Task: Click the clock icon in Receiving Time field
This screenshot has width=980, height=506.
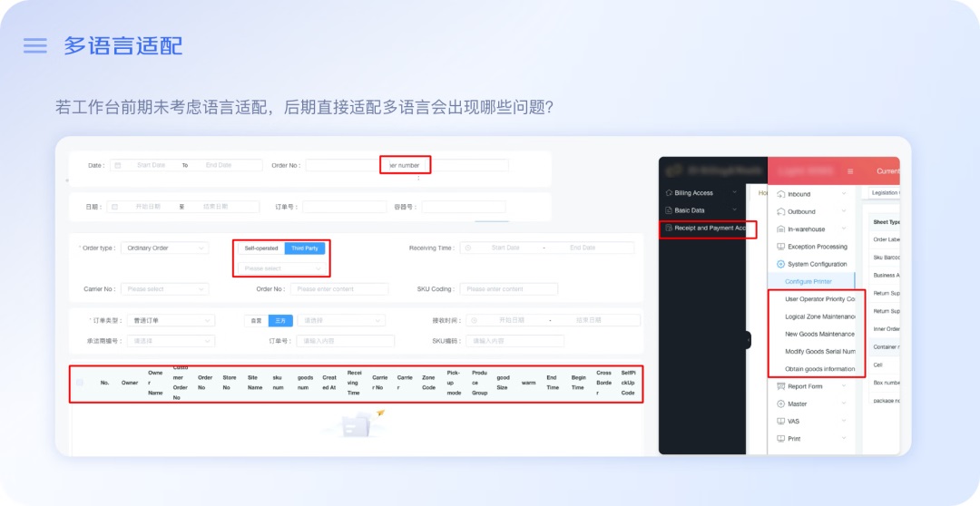Action: pyautogui.click(x=469, y=248)
